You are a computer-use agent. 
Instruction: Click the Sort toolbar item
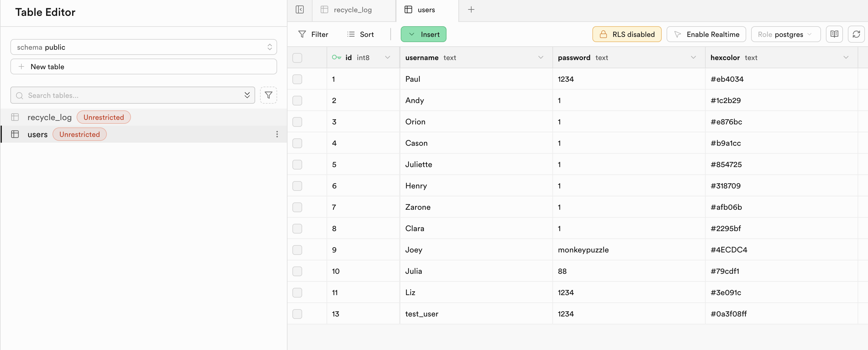pos(360,34)
